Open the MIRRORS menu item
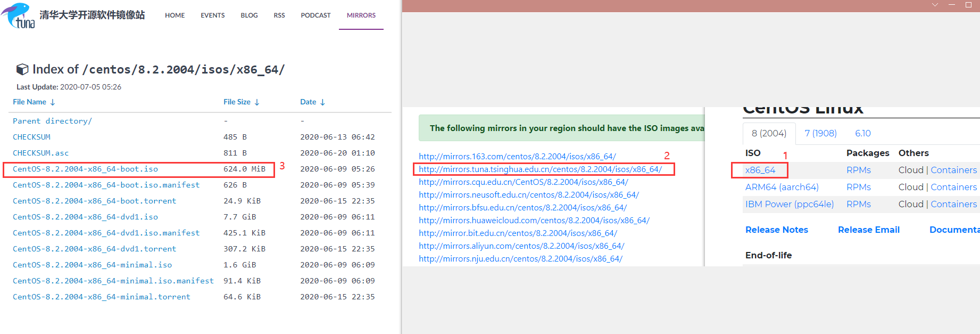This screenshot has width=980, height=334. [x=361, y=15]
